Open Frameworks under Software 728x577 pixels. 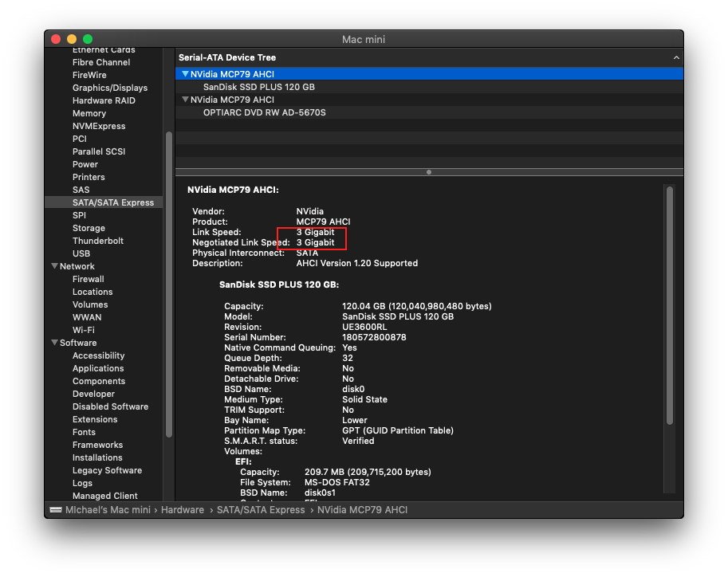(97, 445)
